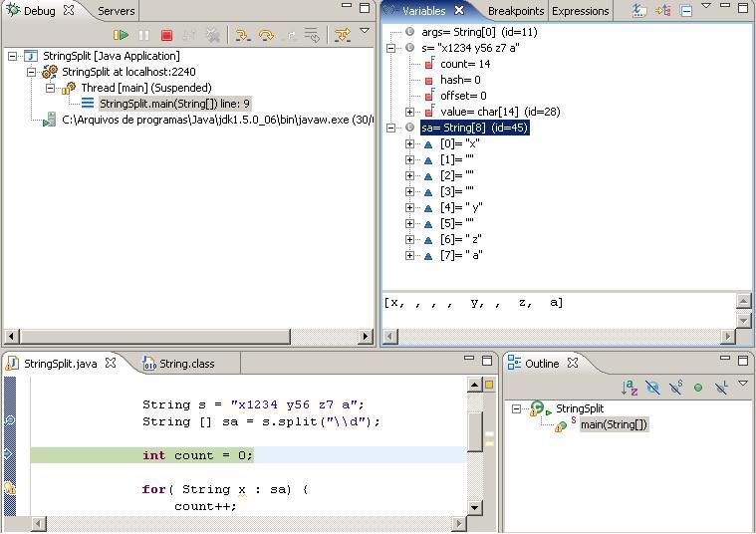Image resolution: width=756 pixels, height=534 pixels.
Task: Toggle Hide Non-Public Members green dot icon
Action: pos(698,388)
